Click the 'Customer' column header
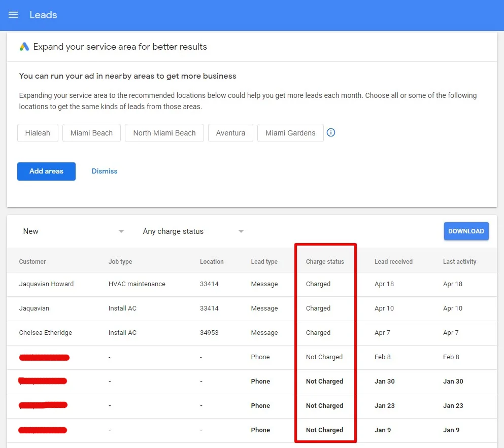504x448 pixels. (32, 261)
